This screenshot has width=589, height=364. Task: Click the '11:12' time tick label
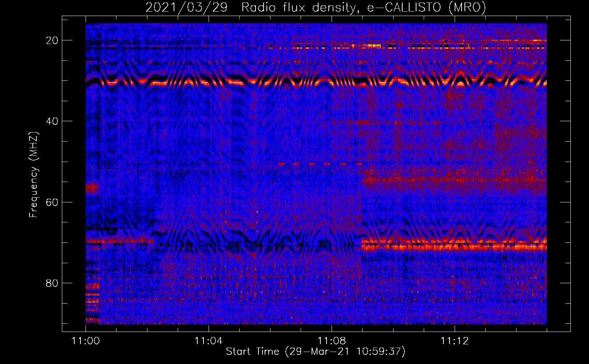[x=455, y=341]
